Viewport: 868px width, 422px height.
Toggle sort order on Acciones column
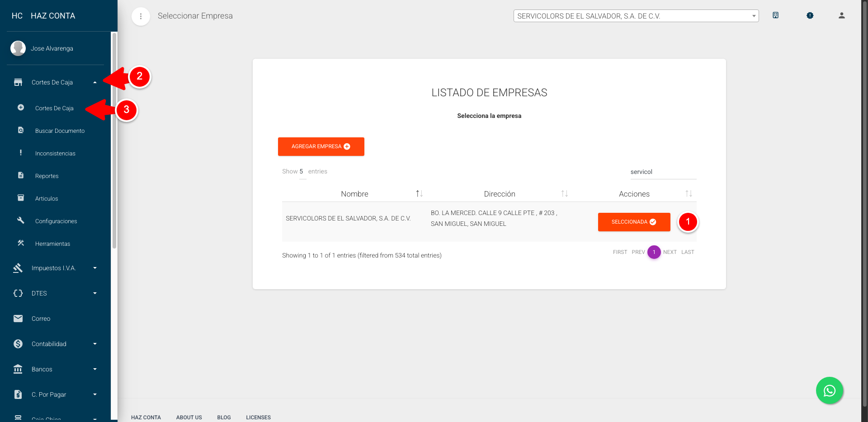point(689,194)
